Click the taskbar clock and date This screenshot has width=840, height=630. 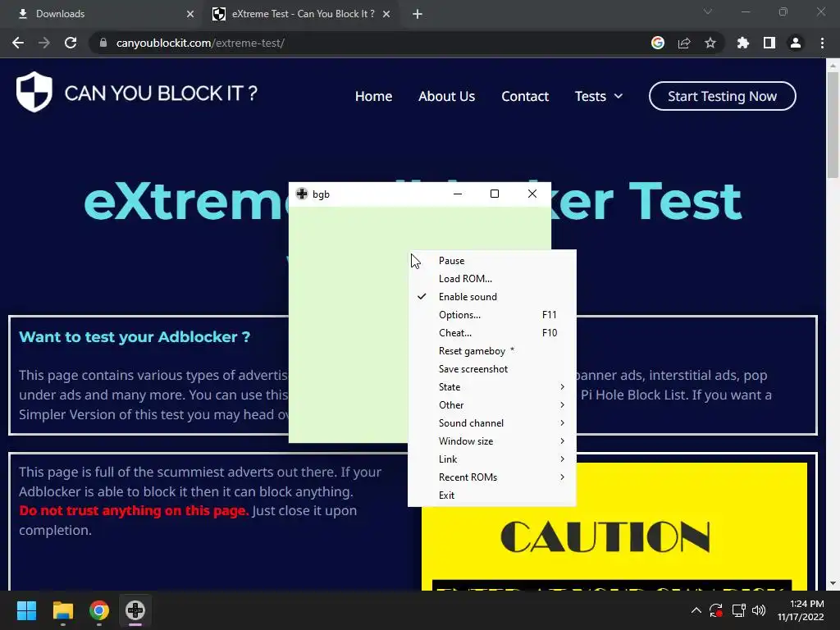801,610
